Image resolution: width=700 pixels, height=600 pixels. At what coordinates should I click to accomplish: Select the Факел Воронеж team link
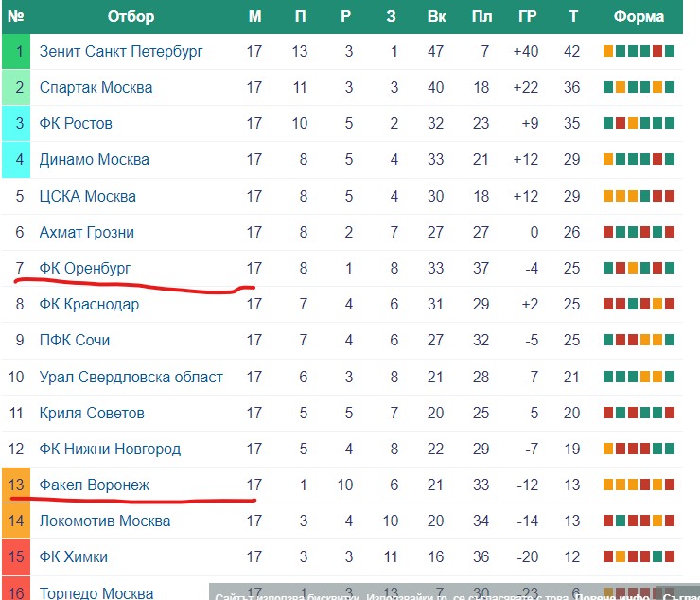click(95, 485)
